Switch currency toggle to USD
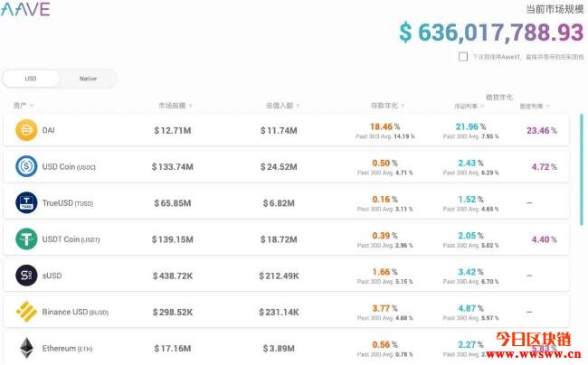This screenshot has height=365, width=588. (x=31, y=79)
